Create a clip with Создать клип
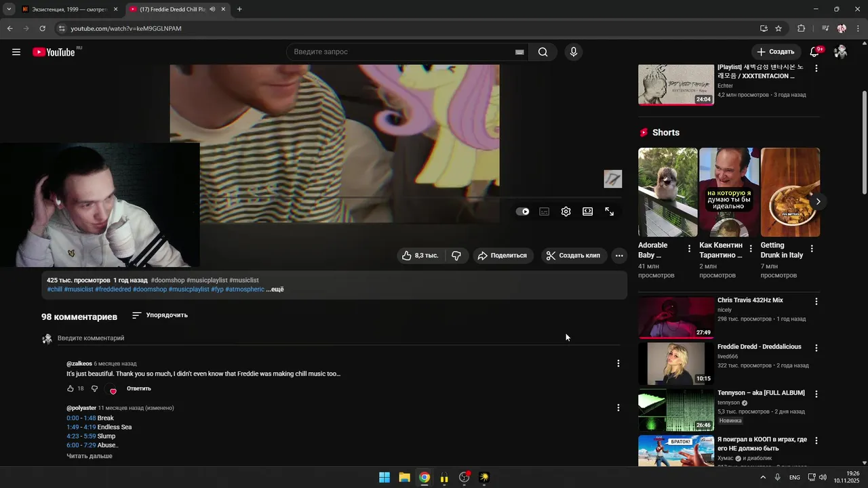 [x=574, y=256]
